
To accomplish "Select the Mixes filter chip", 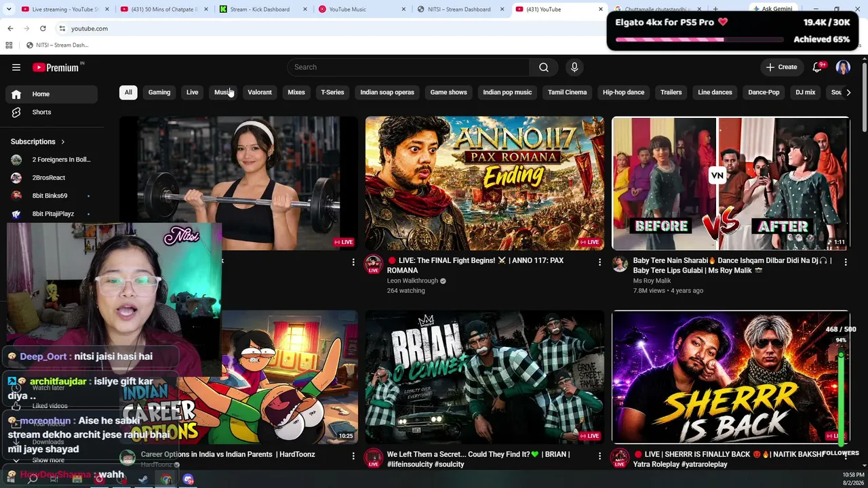I will click(x=296, y=92).
